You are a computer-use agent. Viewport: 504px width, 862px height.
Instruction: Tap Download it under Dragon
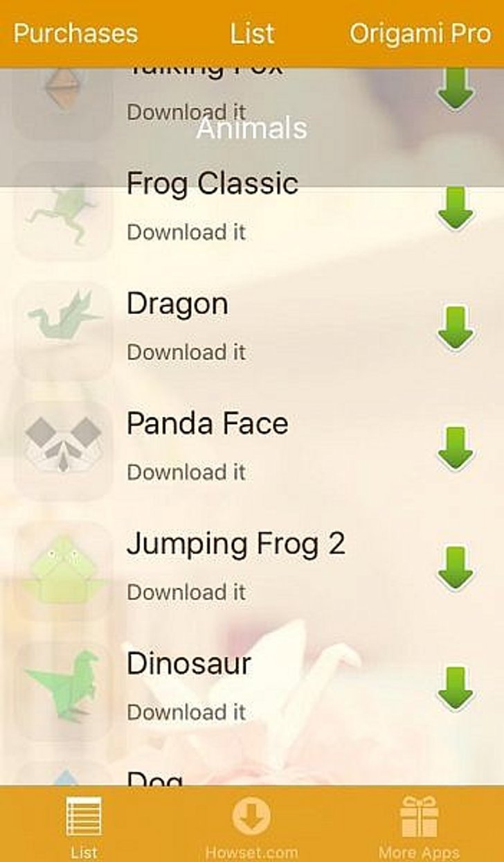click(186, 352)
